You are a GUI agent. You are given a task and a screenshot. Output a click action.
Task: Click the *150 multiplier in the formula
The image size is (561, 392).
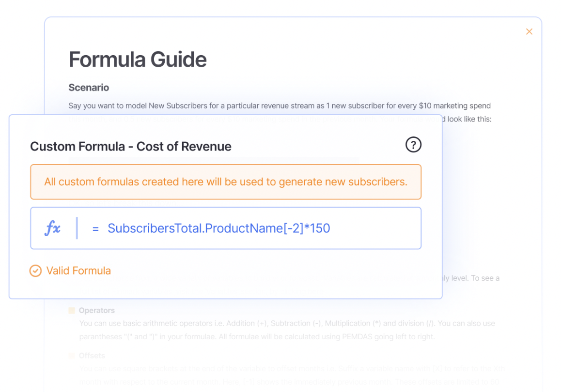tap(317, 228)
